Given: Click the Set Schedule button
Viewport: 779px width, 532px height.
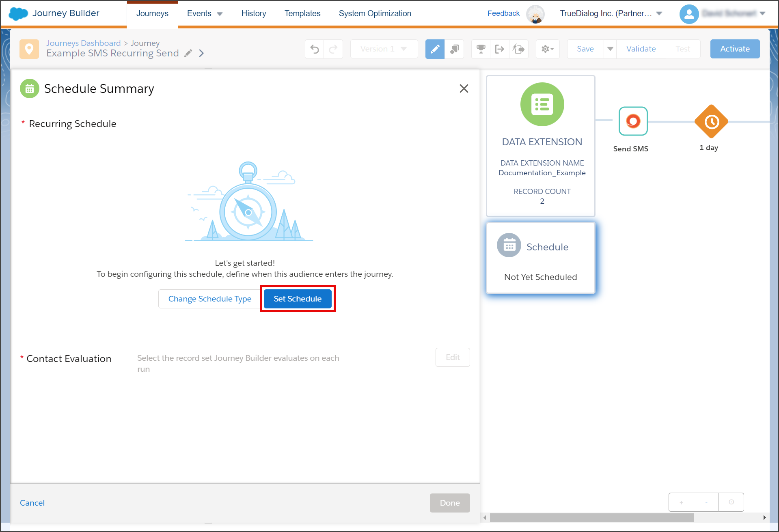Looking at the screenshot, I should (x=298, y=299).
